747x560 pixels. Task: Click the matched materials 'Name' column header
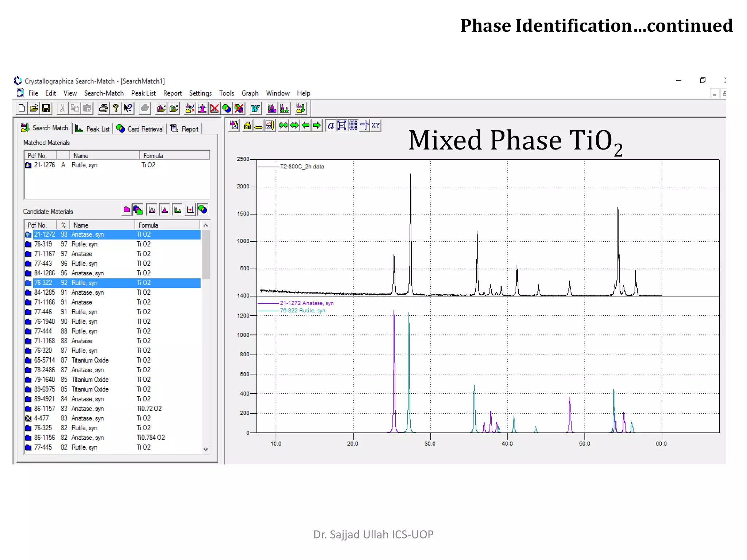(104, 156)
